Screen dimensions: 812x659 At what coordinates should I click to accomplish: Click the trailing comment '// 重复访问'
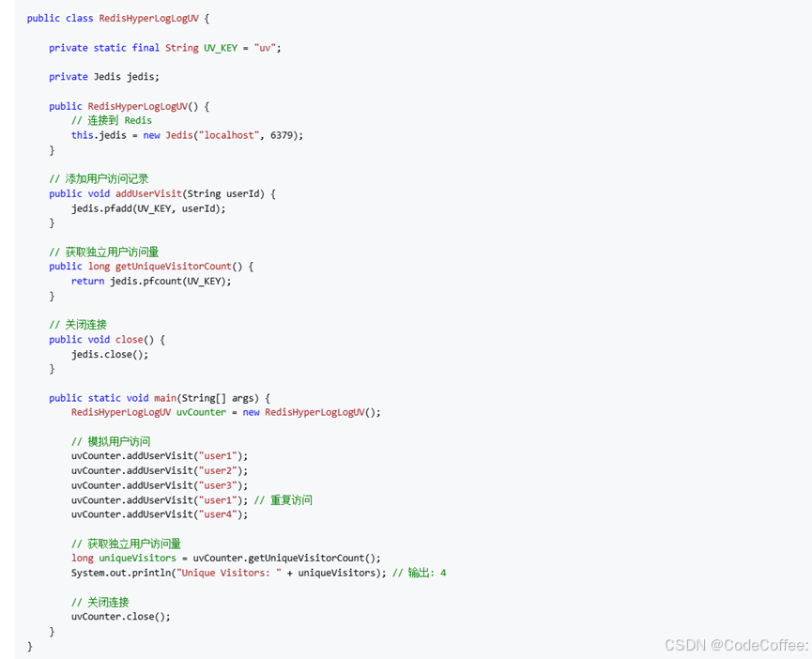click(283, 500)
